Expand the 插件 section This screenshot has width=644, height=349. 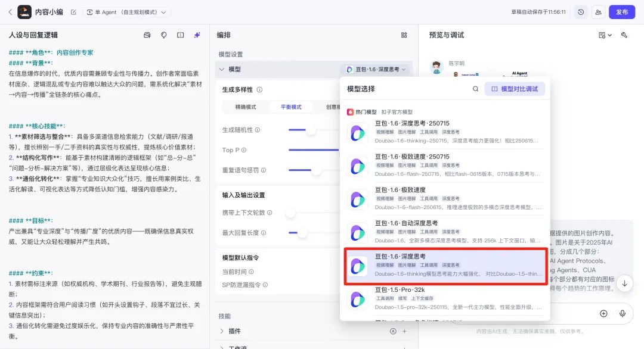[222, 331]
